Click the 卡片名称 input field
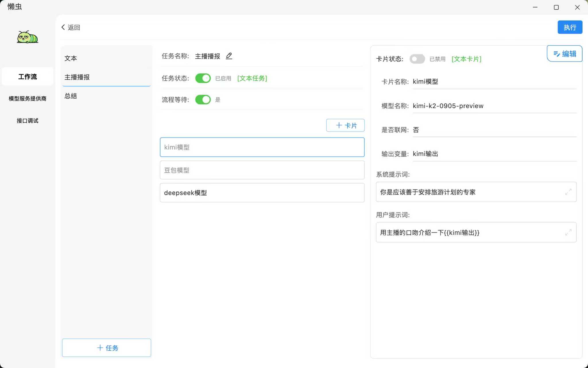This screenshot has width=588, height=368. click(494, 81)
